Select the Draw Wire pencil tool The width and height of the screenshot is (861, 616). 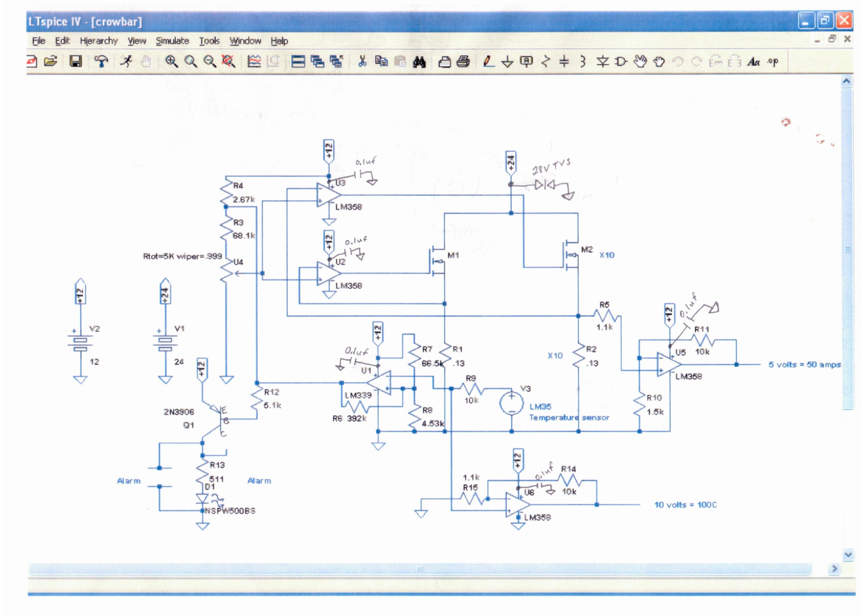pyautogui.click(x=488, y=61)
